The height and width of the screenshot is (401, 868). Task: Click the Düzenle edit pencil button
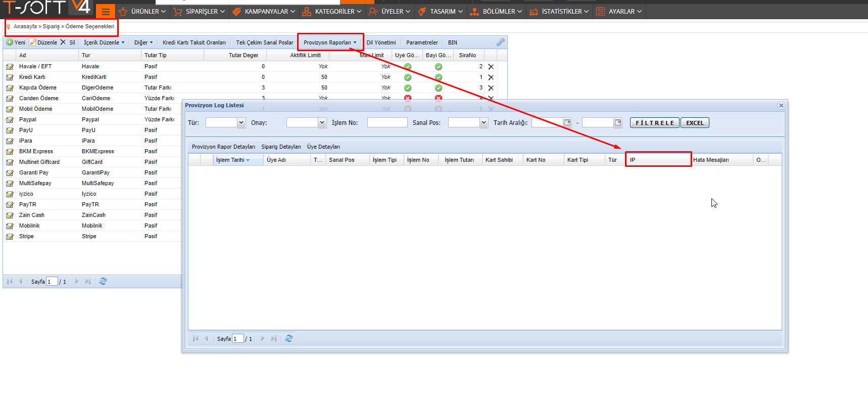pyautogui.click(x=43, y=42)
